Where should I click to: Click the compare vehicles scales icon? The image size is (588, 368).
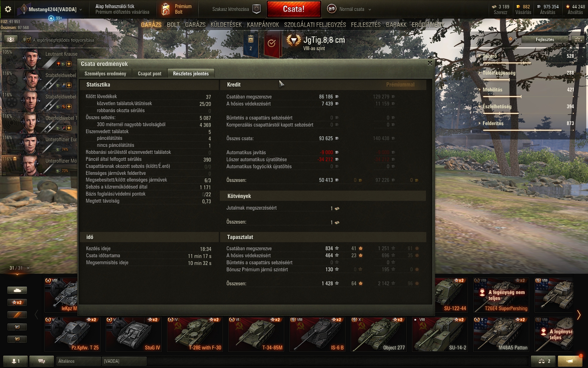544,361
